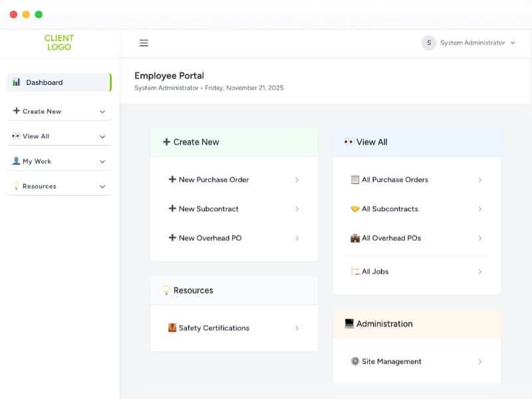Expand the My Work sidebar section
Image resolution: width=532 pixels, height=399 pixels.
point(59,160)
